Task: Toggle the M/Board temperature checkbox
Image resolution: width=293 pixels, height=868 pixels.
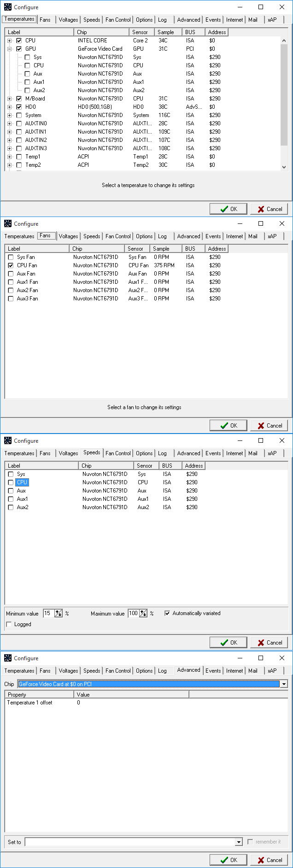Action: coord(19,99)
